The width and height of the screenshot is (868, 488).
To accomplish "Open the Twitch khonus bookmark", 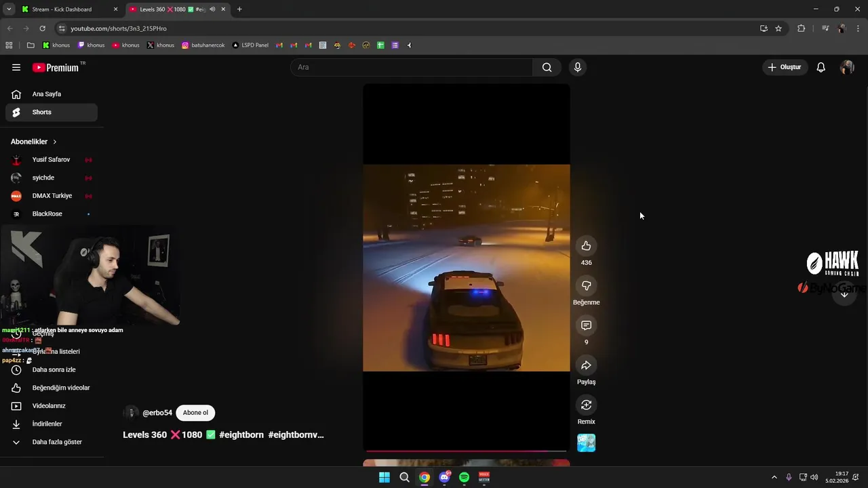I will 92,45.
